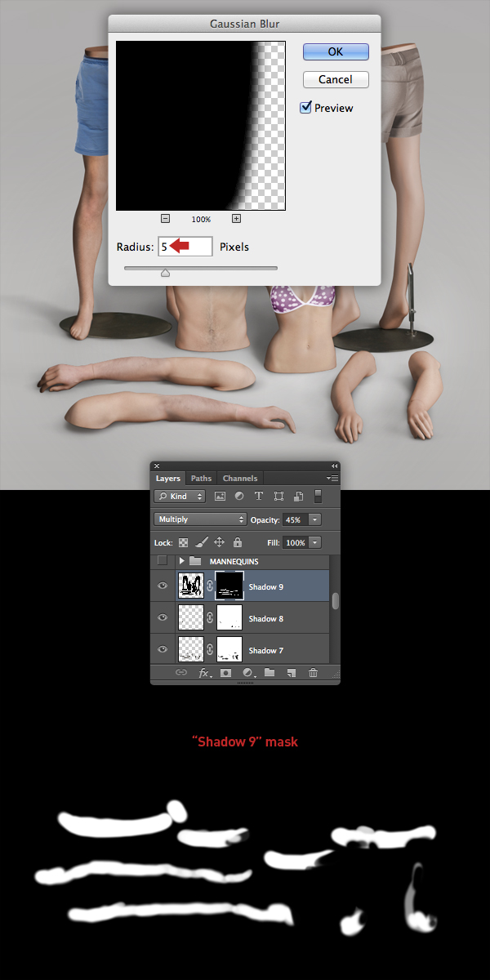The image size is (490, 980).
Task: Select the MANNEQUINS folder icon
Action: (x=195, y=561)
